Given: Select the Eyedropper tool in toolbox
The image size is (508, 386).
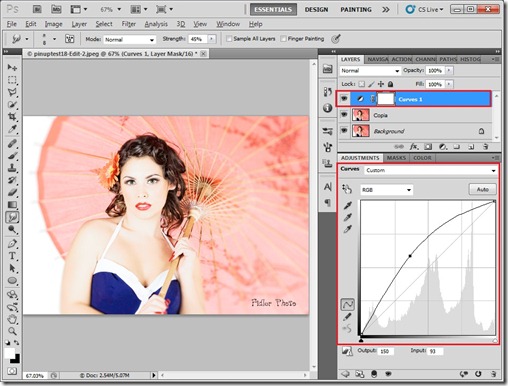Looking at the screenshot, I should (x=12, y=129).
